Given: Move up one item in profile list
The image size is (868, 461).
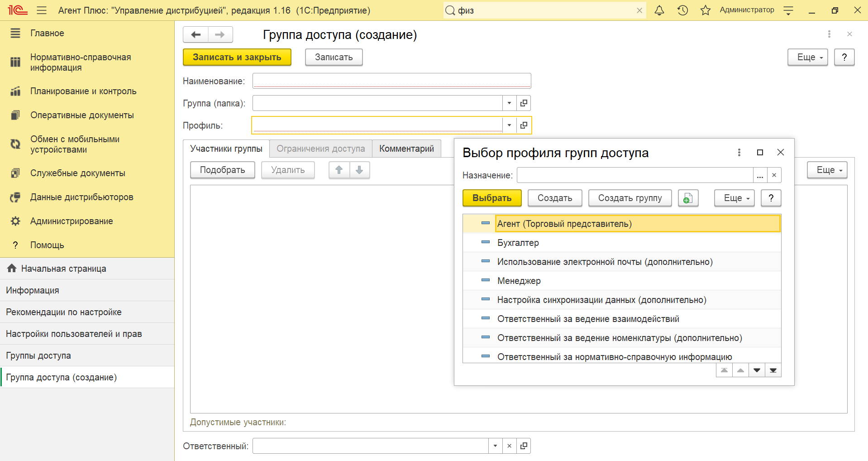Looking at the screenshot, I should point(740,370).
